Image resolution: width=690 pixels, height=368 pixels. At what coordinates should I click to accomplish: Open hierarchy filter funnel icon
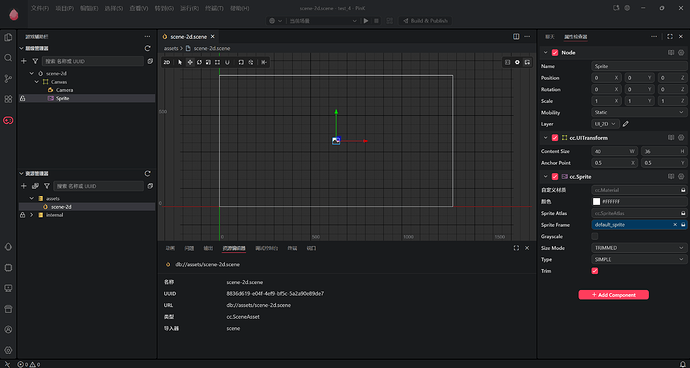point(35,61)
